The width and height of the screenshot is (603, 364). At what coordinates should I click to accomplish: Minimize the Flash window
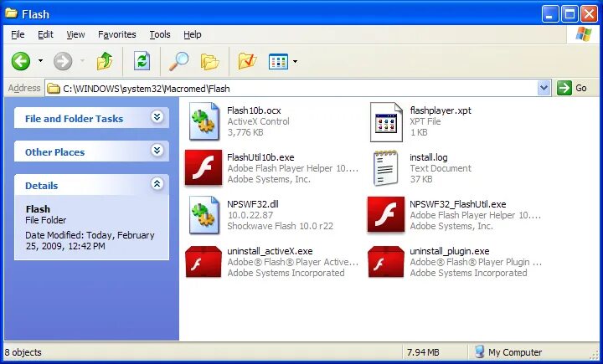point(550,14)
